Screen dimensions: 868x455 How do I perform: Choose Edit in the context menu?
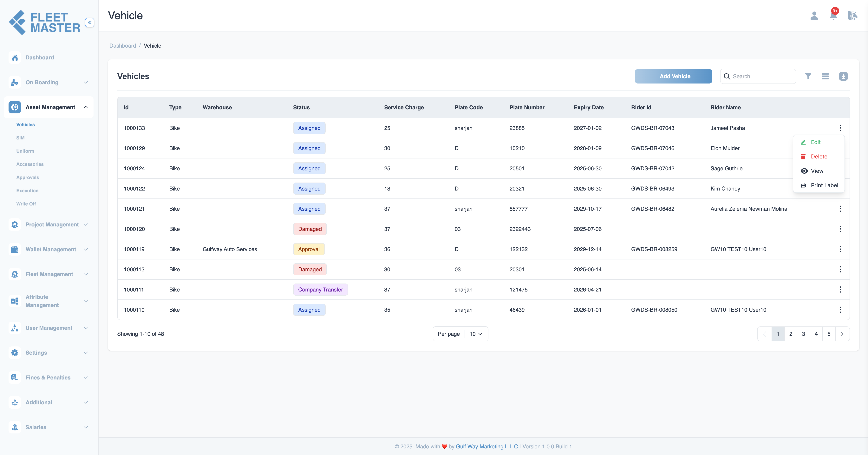click(x=819, y=142)
